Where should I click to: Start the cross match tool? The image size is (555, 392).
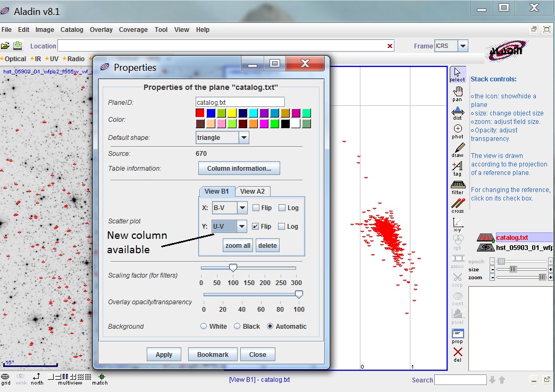tap(457, 206)
